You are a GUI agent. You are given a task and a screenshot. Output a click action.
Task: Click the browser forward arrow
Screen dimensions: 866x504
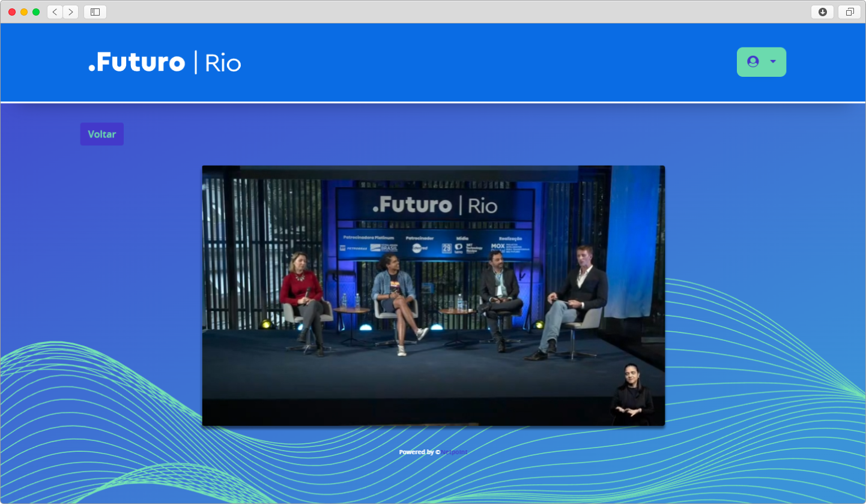pos(70,12)
